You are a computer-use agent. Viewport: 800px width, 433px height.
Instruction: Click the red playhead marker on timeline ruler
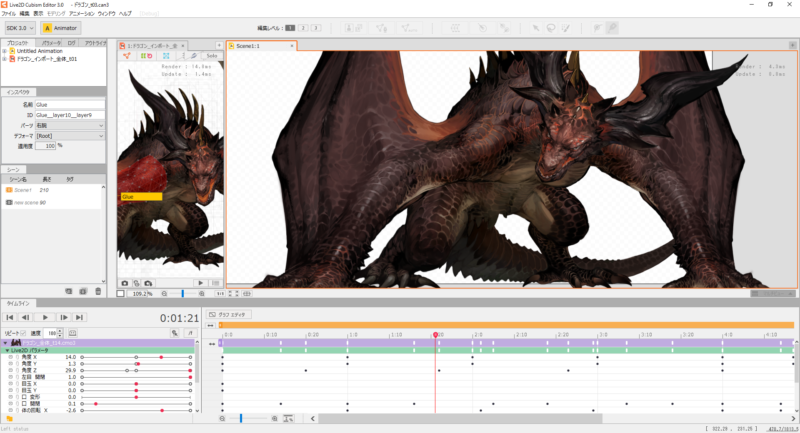pyautogui.click(x=436, y=335)
